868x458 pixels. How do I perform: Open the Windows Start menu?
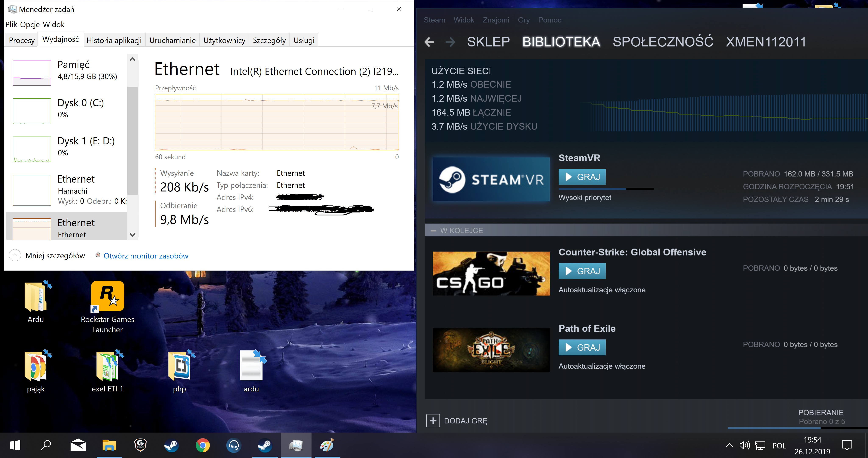click(15, 445)
